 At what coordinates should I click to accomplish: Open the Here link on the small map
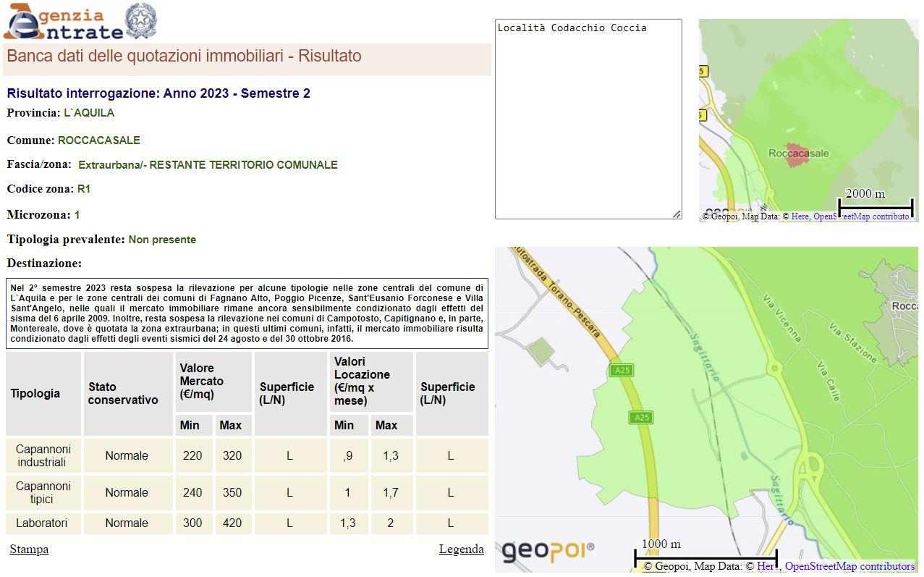[x=800, y=216]
